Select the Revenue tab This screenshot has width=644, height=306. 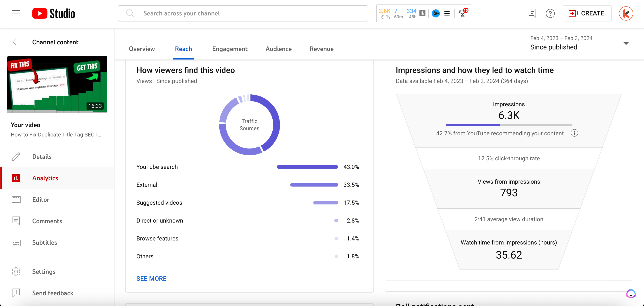tap(322, 49)
